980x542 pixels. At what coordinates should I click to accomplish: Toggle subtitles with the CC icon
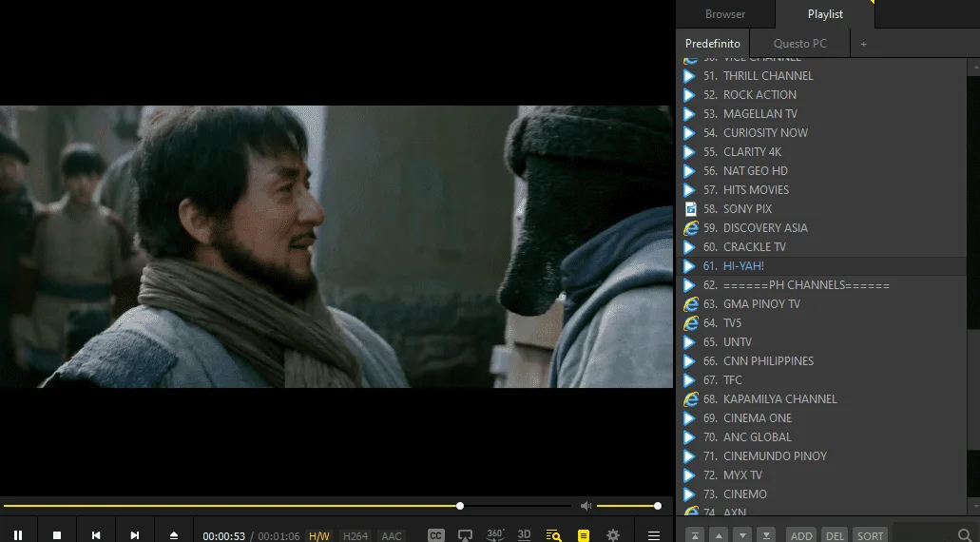[x=435, y=535]
